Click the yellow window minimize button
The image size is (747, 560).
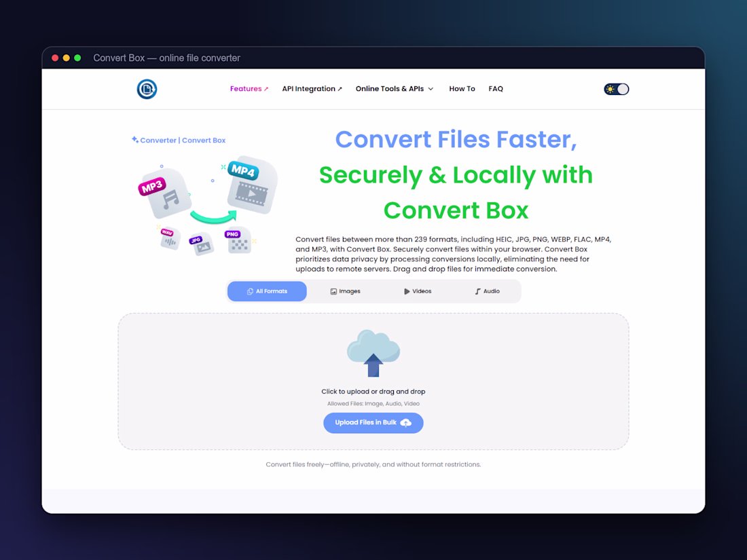pos(67,58)
